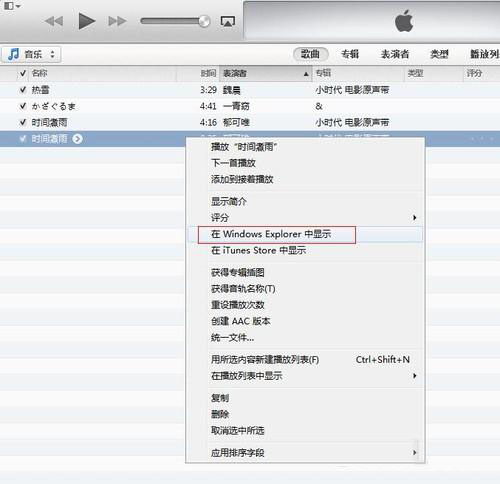The image size is (500, 484).
Task: Choose 复制 from context menu
Action: (305, 398)
